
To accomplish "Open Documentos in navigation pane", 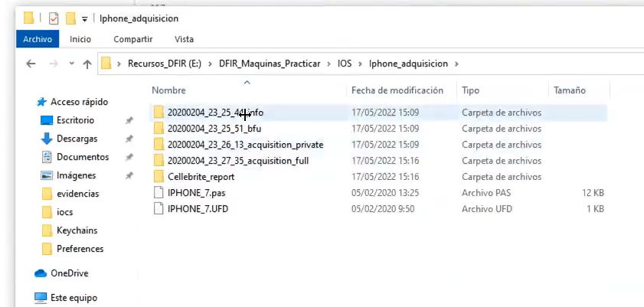I will [83, 157].
